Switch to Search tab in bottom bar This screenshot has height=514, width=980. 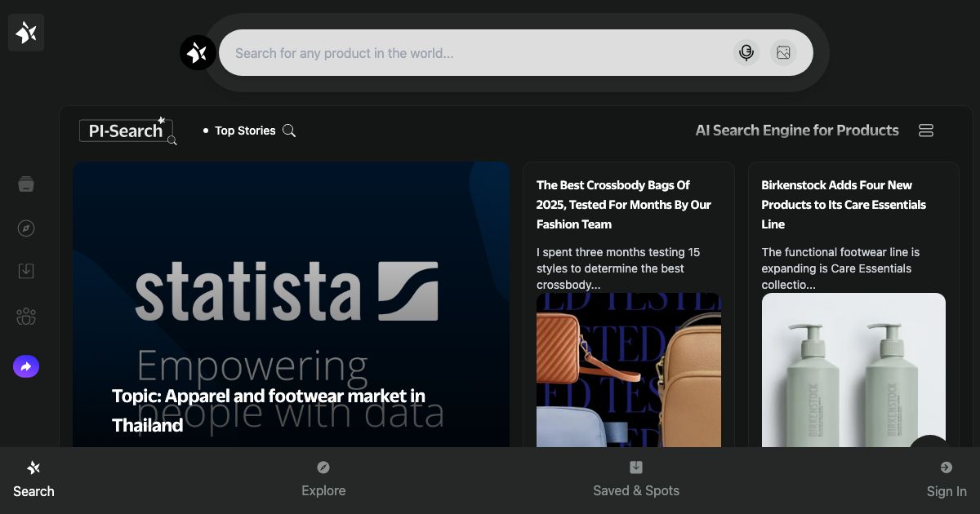click(x=33, y=480)
